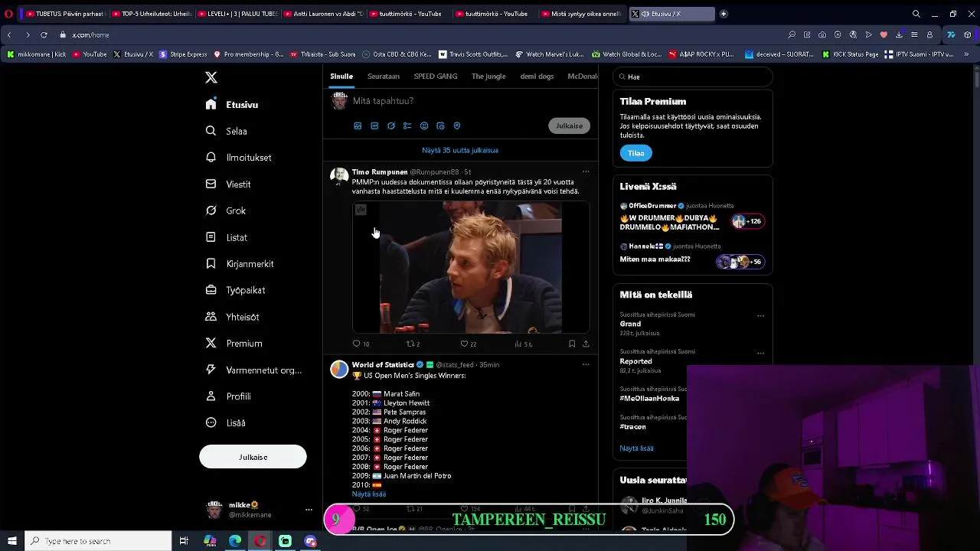Bookmark Timo Rumpunen's post
Screen dimensions: 980x551
(572, 344)
